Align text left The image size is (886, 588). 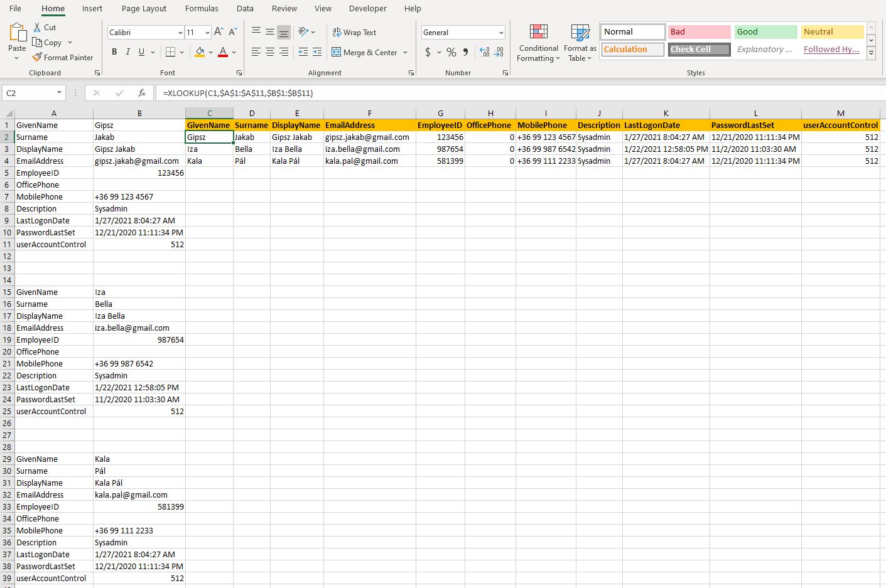256,52
